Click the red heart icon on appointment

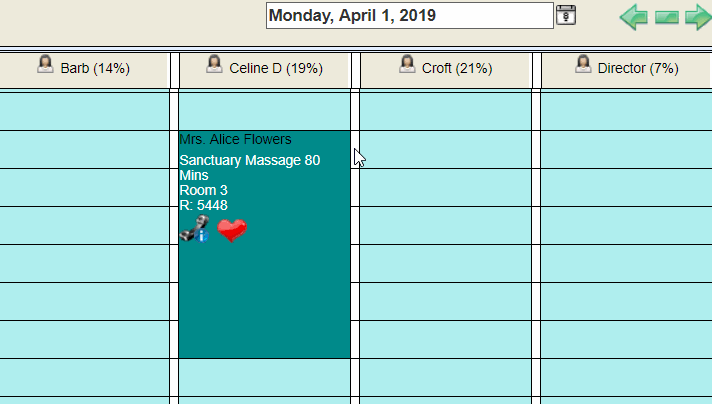(232, 230)
